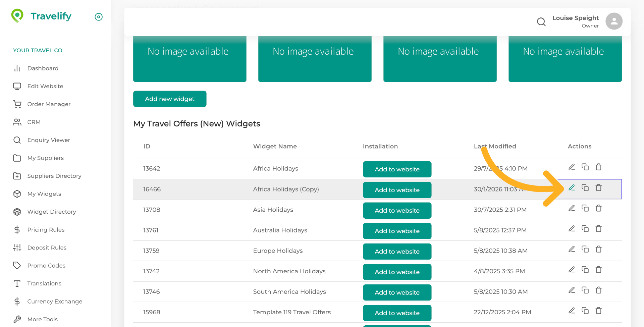This screenshot has width=644, height=327.
Task: Expand More Tools in the sidebar
Action: 42,319
